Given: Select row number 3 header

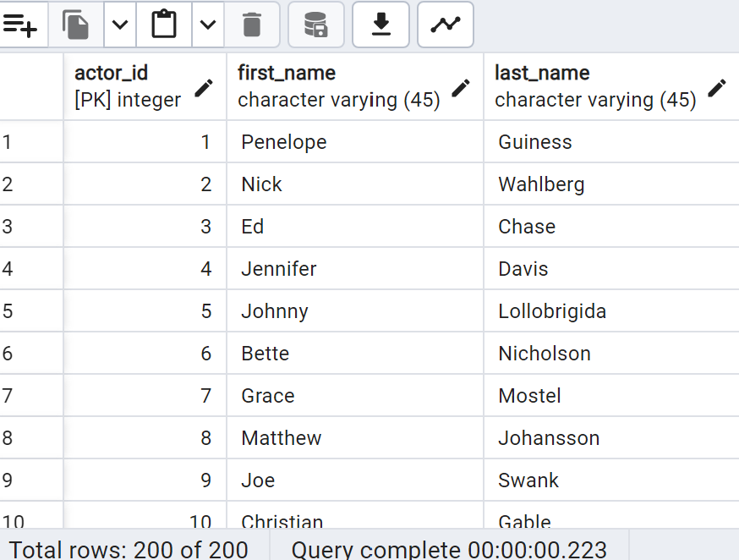Looking at the screenshot, I should pyautogui.click(x=31, y=226).
